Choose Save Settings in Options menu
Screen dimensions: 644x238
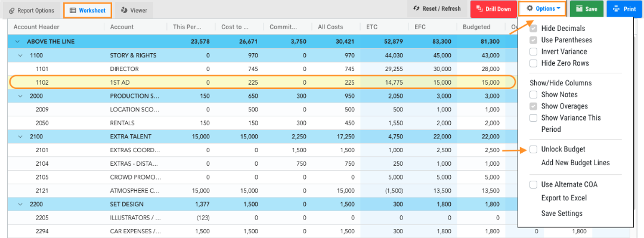pyautogui.click(x=562, y=214)
